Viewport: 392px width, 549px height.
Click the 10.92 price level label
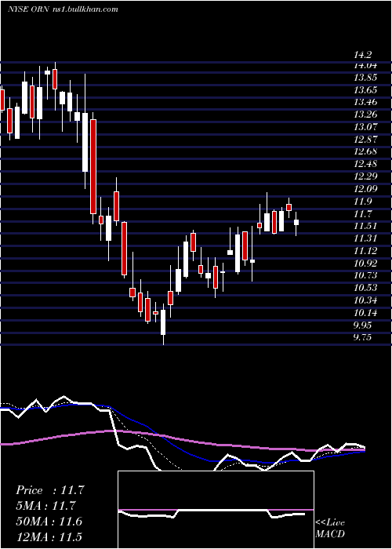coord(365,263)
